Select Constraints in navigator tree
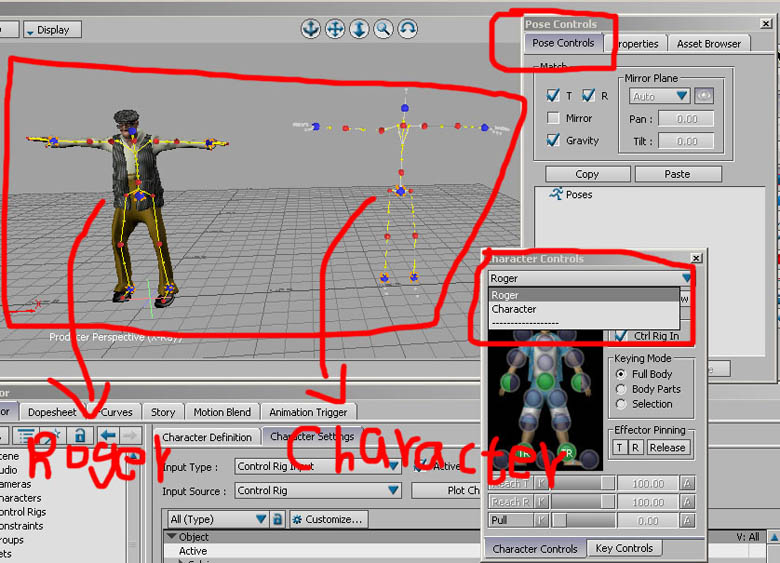 [21, 526]
